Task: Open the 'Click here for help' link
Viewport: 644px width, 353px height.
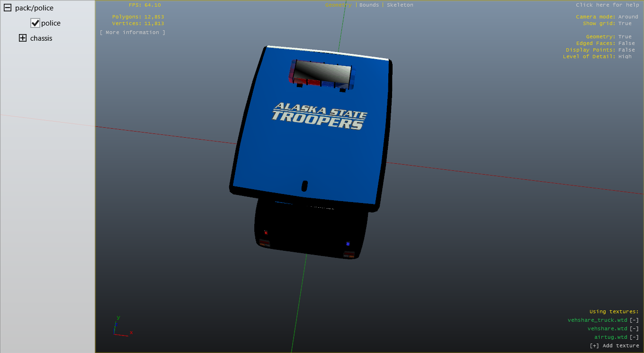Action: tap(607, 5)
